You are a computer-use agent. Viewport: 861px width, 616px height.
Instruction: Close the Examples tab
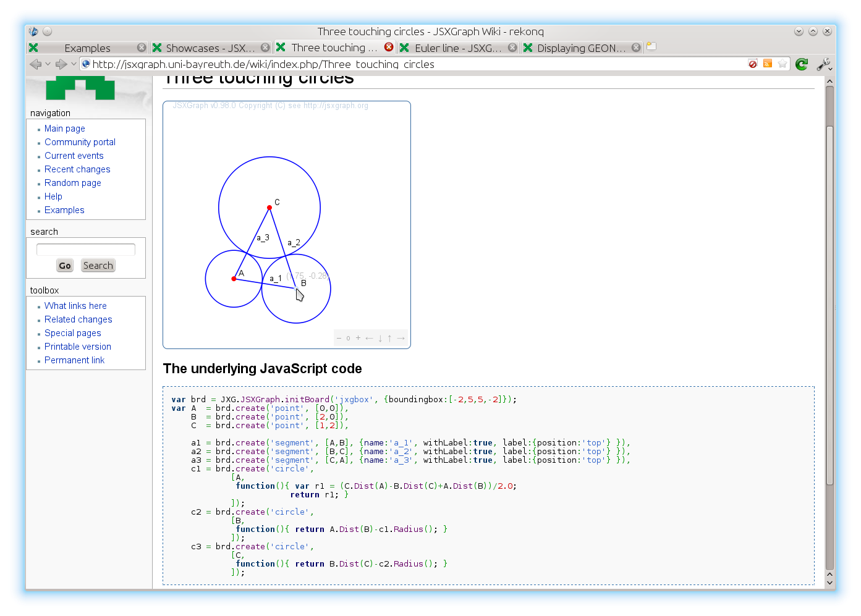point(142,48)
